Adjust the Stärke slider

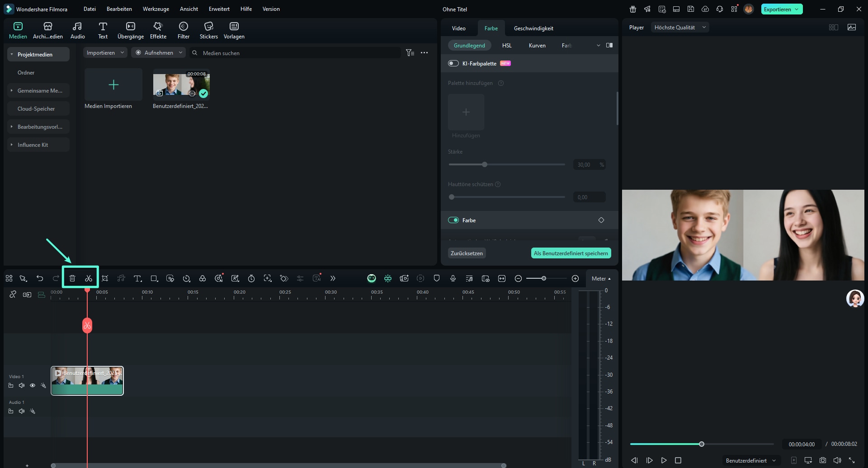pos(485,164)
